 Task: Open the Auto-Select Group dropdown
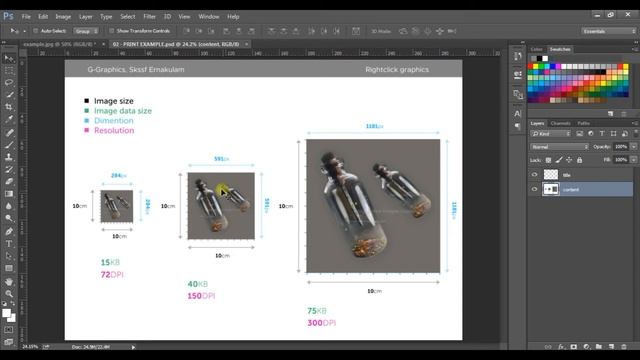[x=86, y=31]
